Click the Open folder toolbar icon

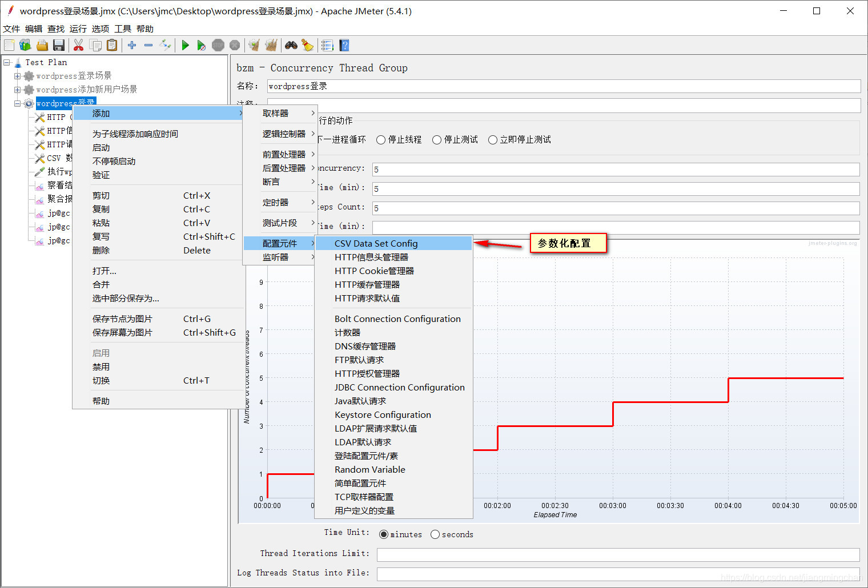(x=42, y=45)
